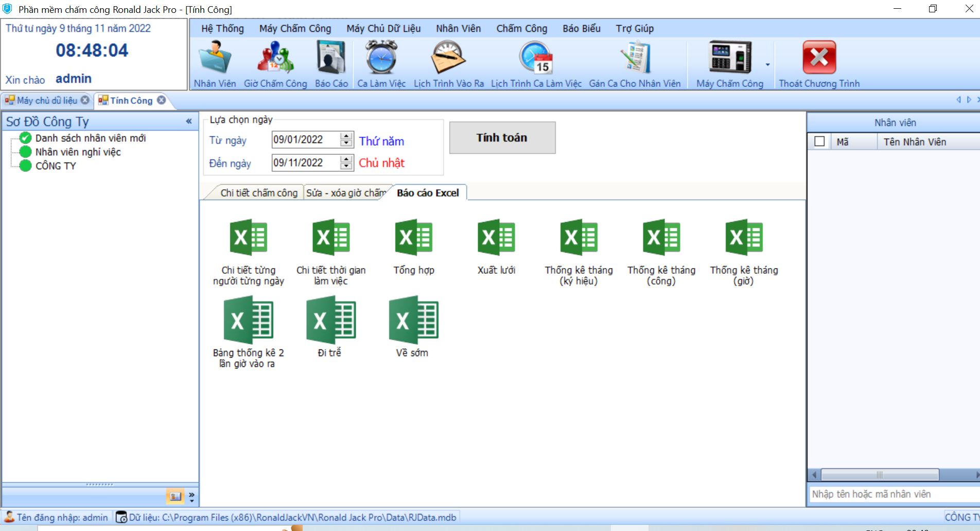The height and width of the screenshot is (531, 980).
Task: Click the Giờ Chấm Công toolbar icon
Action: [x=275, y=58]
